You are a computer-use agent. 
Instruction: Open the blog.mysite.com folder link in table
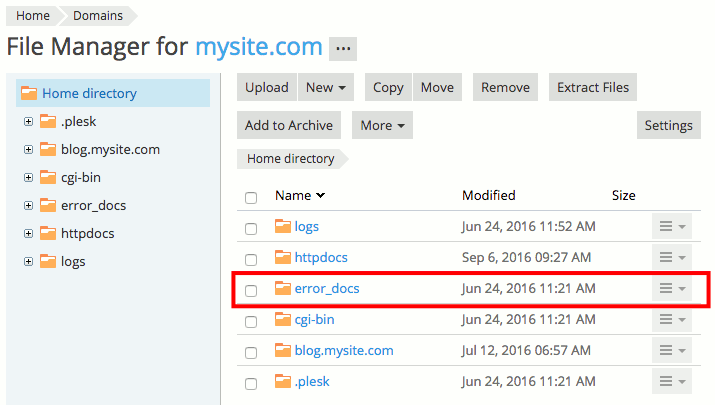344,350
